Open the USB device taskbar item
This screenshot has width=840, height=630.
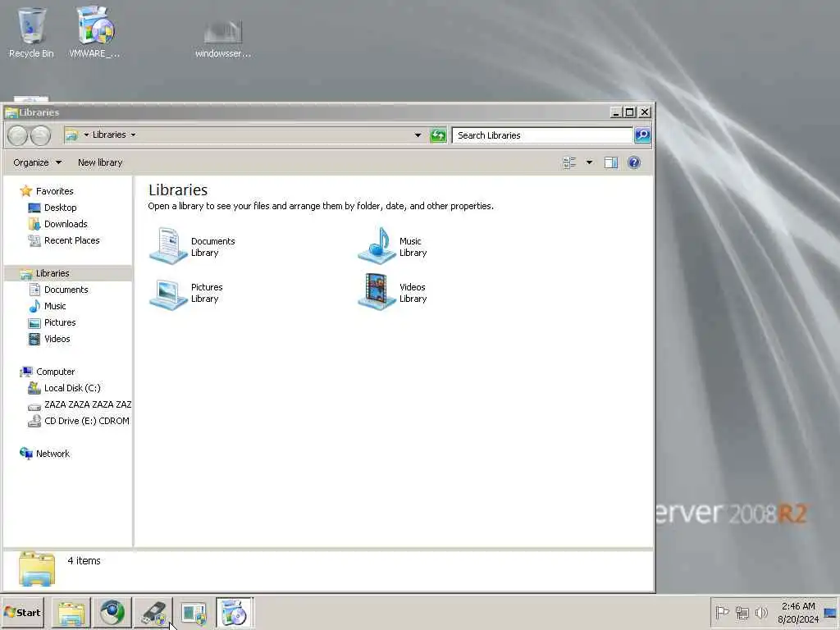tap(153, 613)
